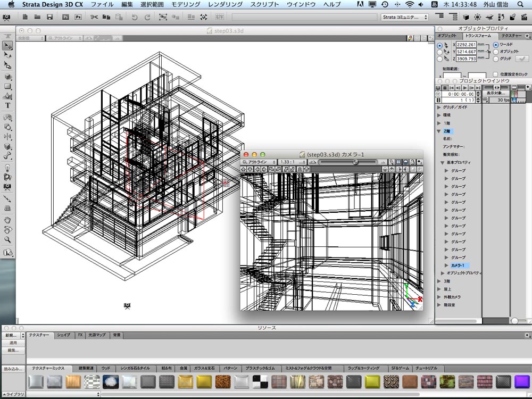Select the mirror tool in tool palette
The height and width of the screenshot is (399, 532).
tap(7, 137)
